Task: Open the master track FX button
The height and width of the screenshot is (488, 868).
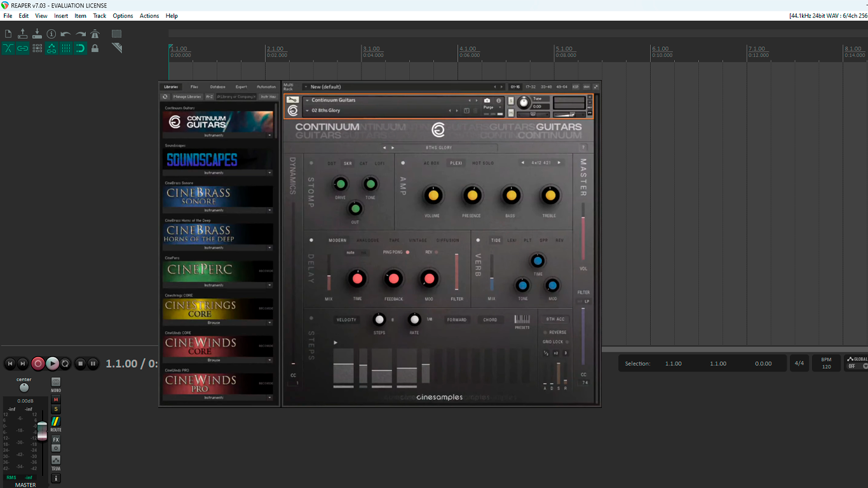Action: click(56, 440)
